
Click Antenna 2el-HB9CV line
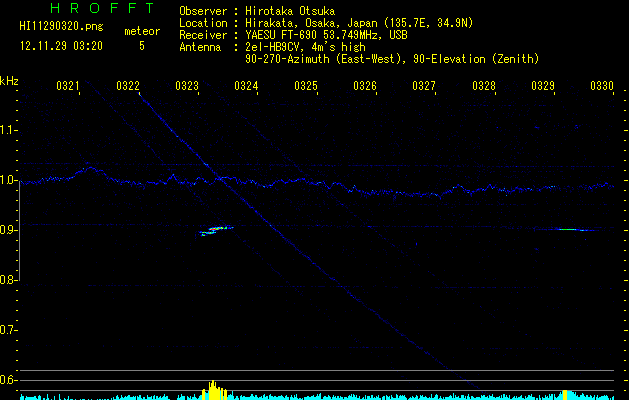click(x=272, y=47)
